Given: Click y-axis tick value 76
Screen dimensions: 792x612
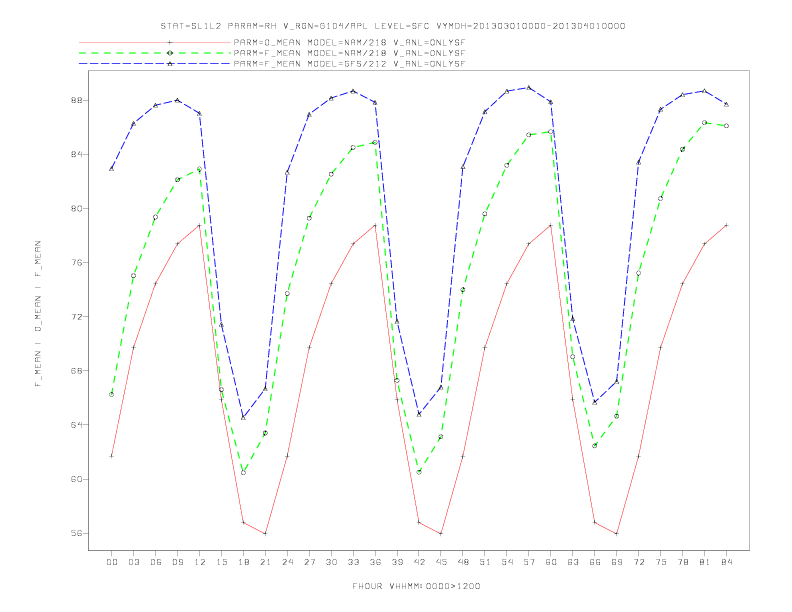Looking at the screenshot, I should click(x=76, y=263).
